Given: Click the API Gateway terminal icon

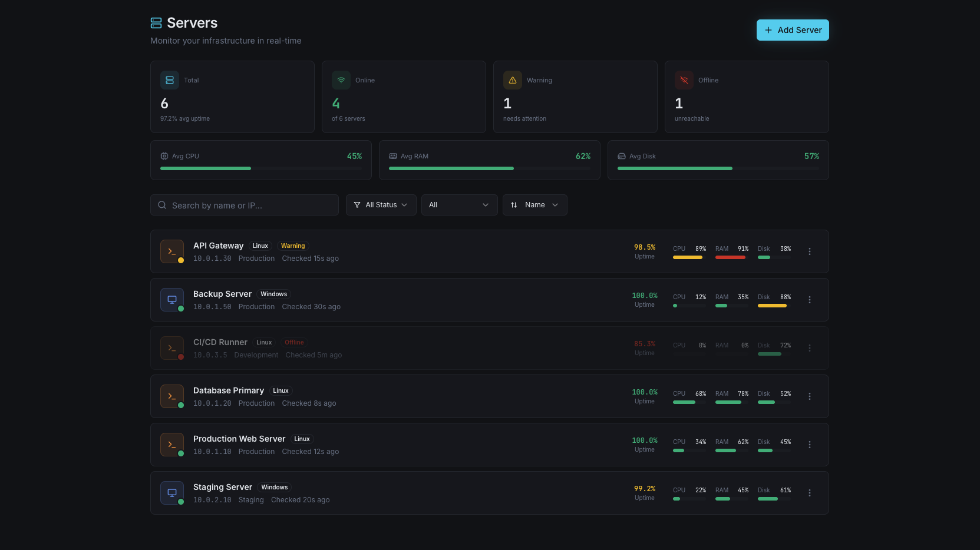Looking at the screenshot, I should 171,251.
